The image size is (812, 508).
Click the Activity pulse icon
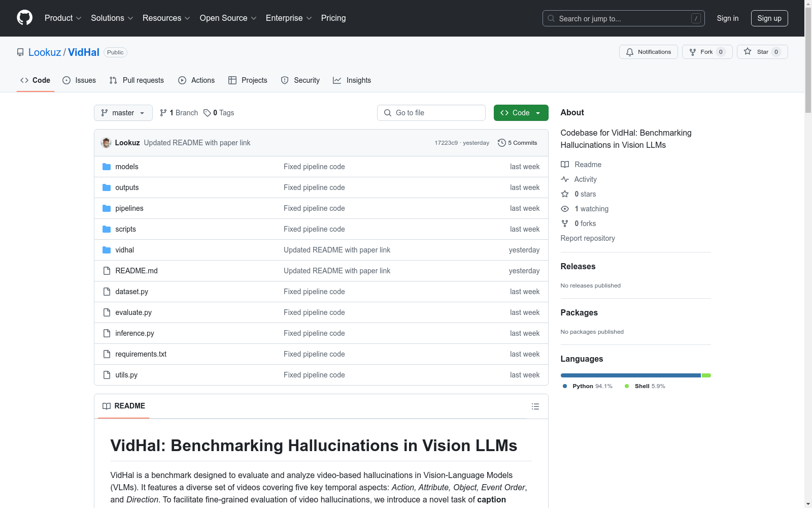pos(565,179)
